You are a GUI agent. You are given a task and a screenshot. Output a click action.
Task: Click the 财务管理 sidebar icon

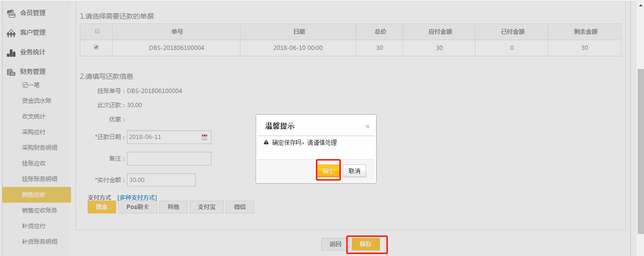[x=11, y=72]
